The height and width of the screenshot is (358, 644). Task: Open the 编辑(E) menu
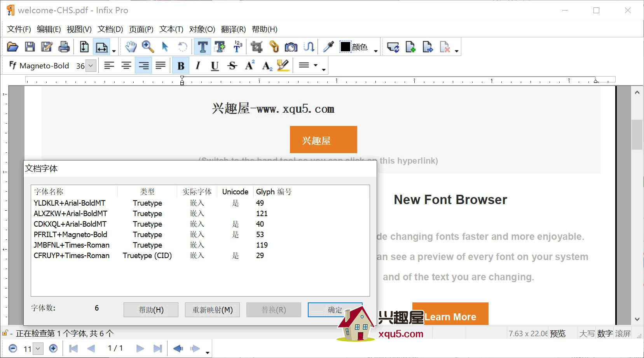pyautogui.click(x=49, y=29)
